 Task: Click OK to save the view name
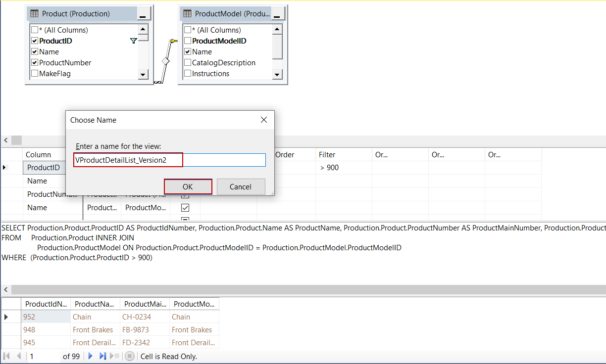pos(188,186)
